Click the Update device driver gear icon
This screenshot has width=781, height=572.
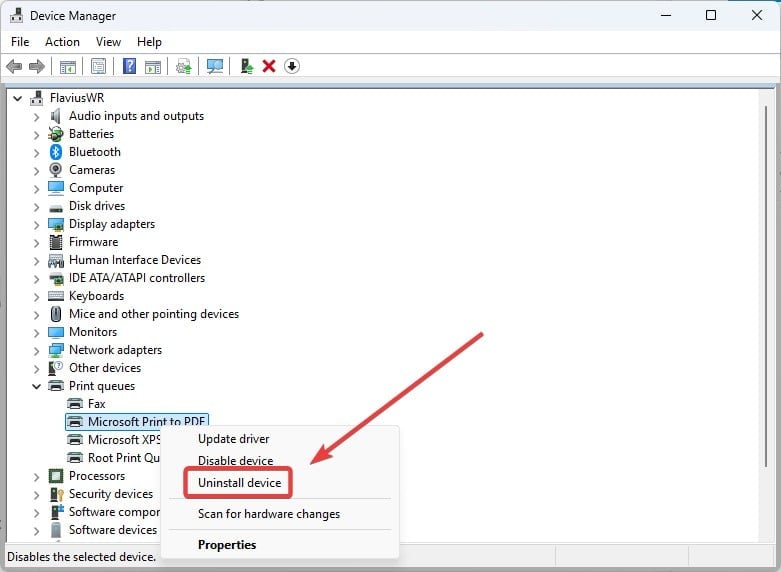tap(183, 66)
